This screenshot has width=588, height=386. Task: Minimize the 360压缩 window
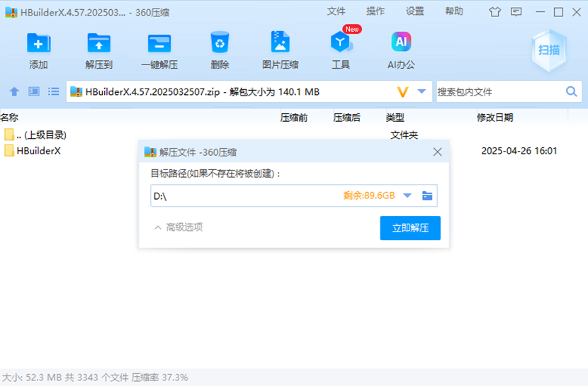[540, 12]
